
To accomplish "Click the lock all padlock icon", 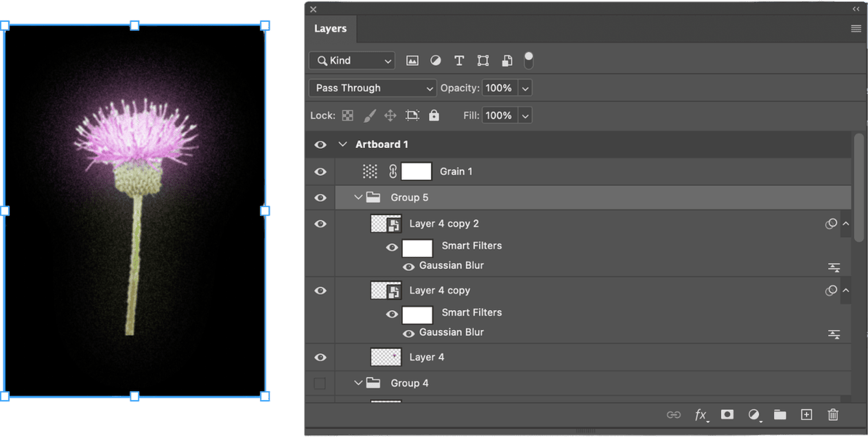I will [434, 115].
